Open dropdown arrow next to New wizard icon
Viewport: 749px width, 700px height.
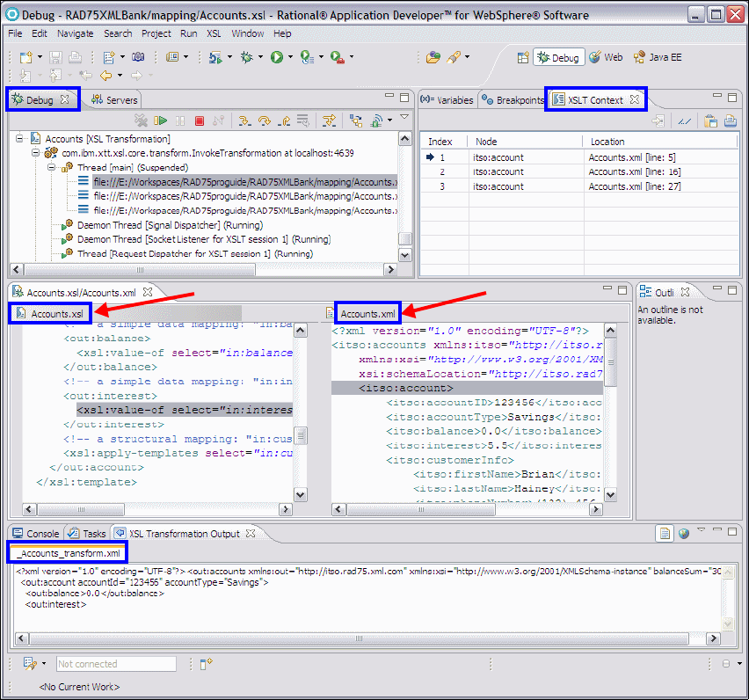(x=40, y=57)
